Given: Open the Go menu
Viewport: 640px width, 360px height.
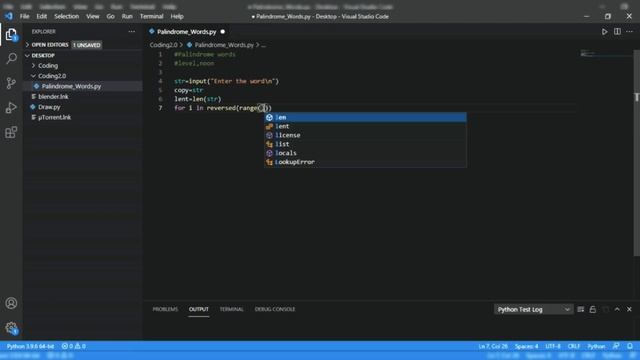Looking at the screenshot, I should point(111,16).
